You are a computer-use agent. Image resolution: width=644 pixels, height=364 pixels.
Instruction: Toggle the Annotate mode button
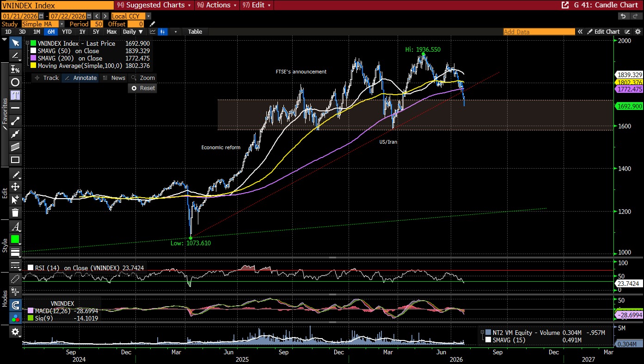pos(81,78)
